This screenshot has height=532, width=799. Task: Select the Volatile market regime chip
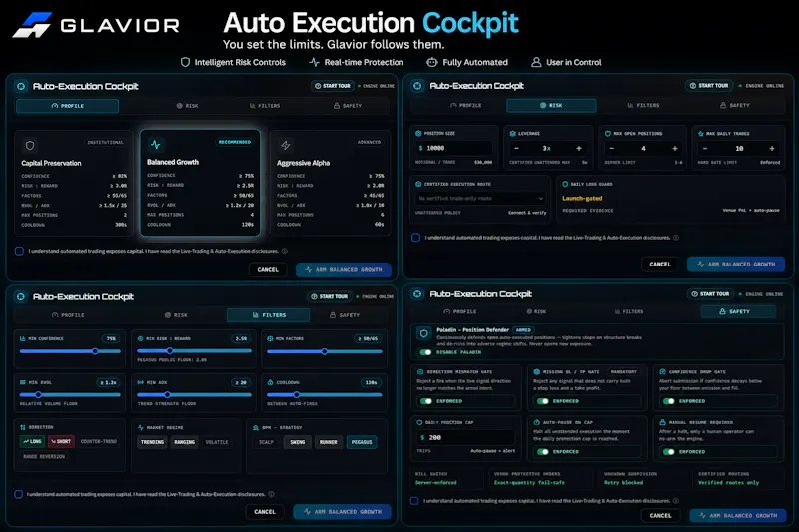pos(217,442)
